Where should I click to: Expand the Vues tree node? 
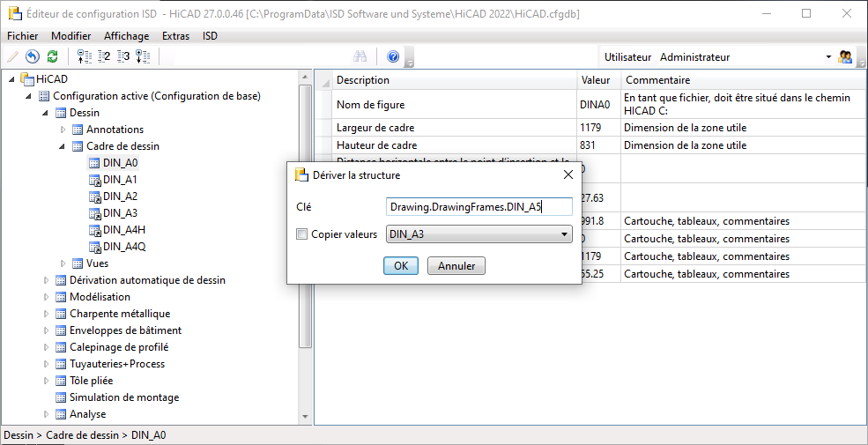[63, 263]
